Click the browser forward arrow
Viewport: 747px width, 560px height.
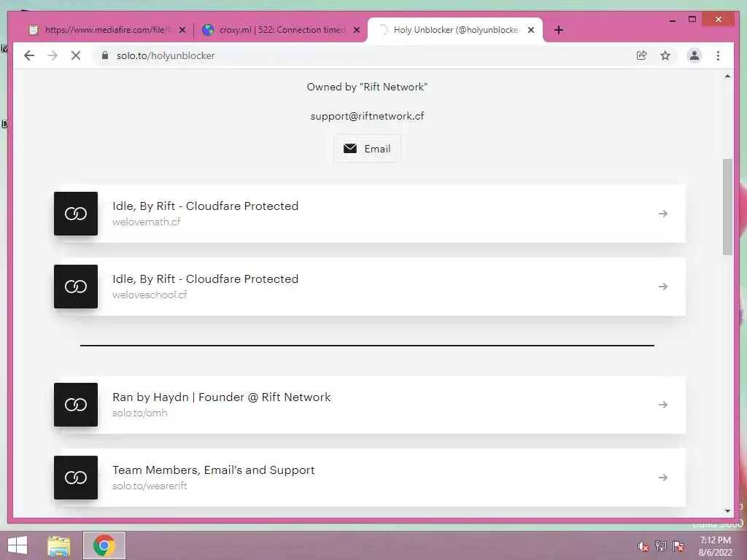(53, 55)
